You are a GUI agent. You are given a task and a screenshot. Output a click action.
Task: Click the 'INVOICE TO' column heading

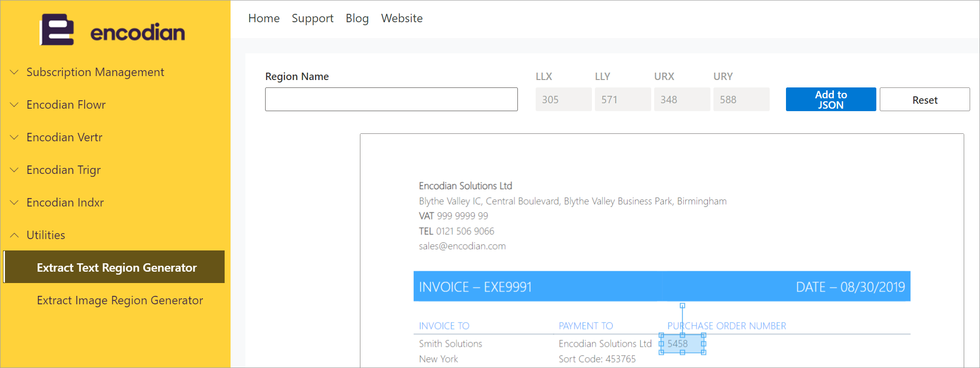[444, 326]
